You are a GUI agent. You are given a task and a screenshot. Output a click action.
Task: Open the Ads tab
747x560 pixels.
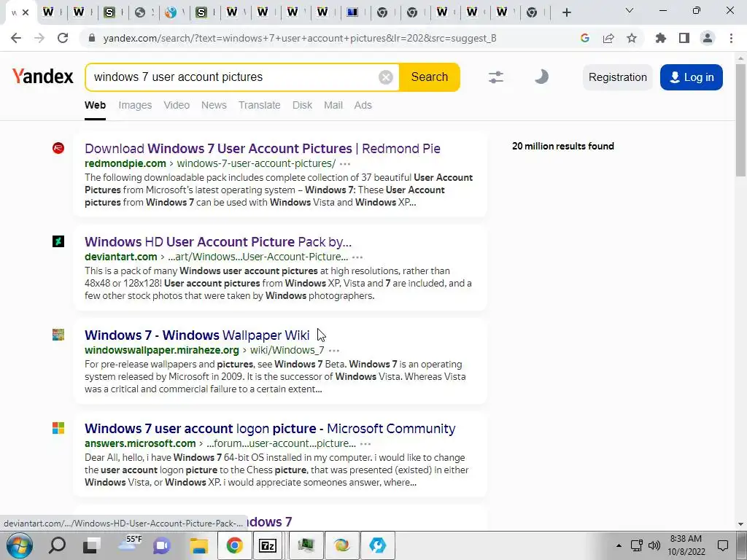coord(363,105)
